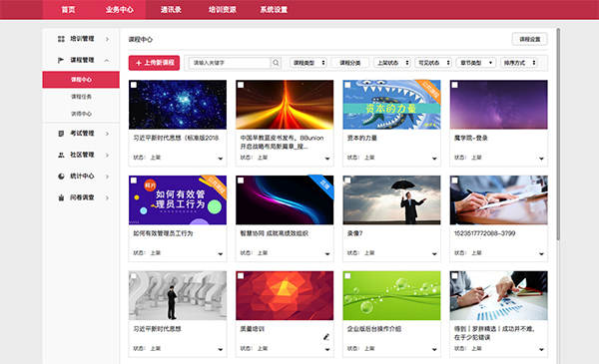Viewport: 599px width, 364px height.
Task: Click the 考试管理 note icon
Action: (61, 134)
